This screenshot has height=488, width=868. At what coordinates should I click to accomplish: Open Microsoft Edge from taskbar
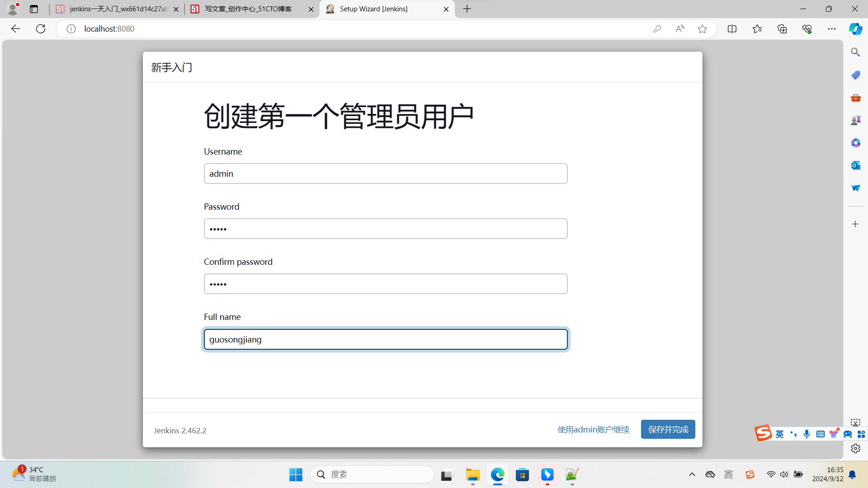tap(497, 474)
